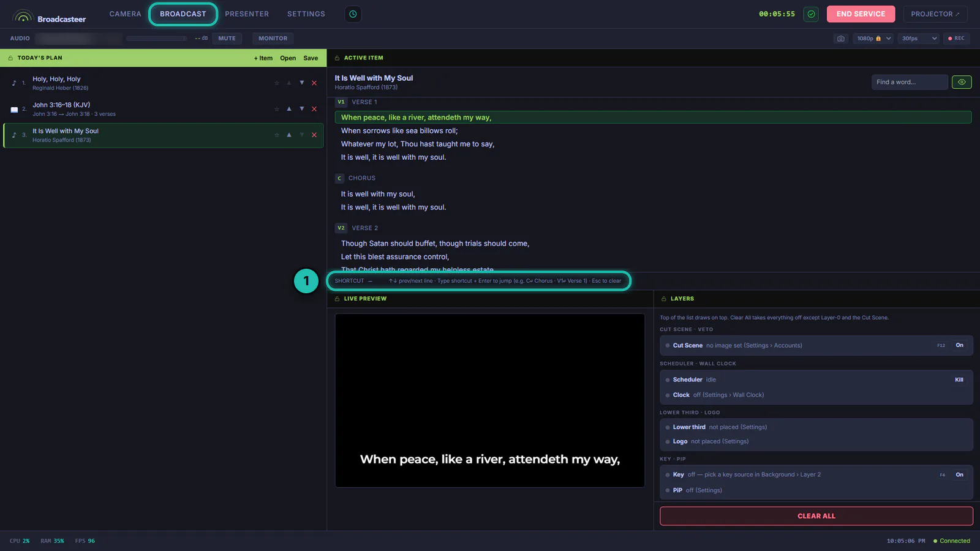Screen dimensions: 980x551
Task: Switch to the BROADCAST tab
Action: click(x=183, y=14)
